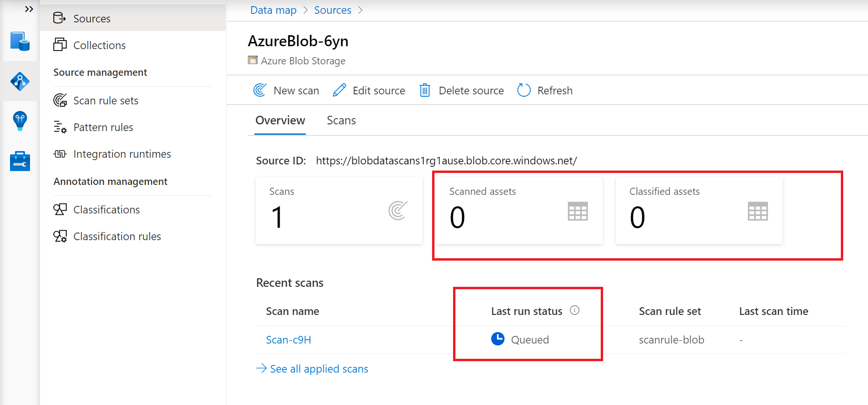
Task: Switch to the Scans tab
Action: [341, 121]
